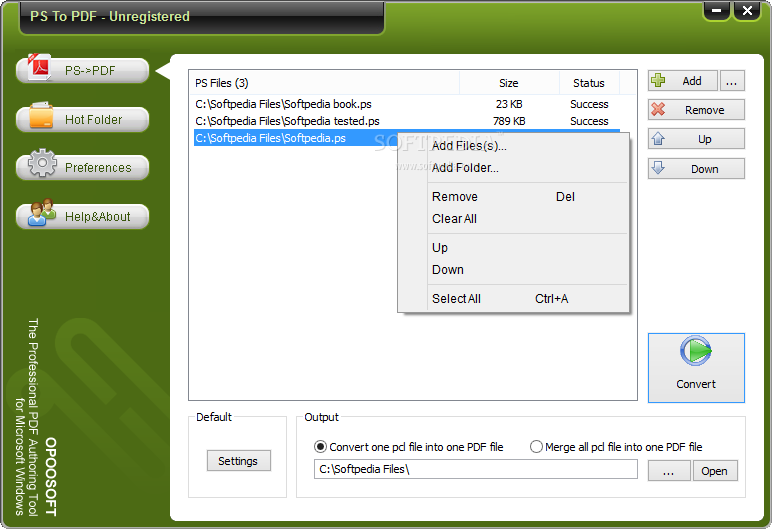Close the PS To PDF window
Image resolution: width=772 pixels, height=529 pixels.
coord(747,10)
